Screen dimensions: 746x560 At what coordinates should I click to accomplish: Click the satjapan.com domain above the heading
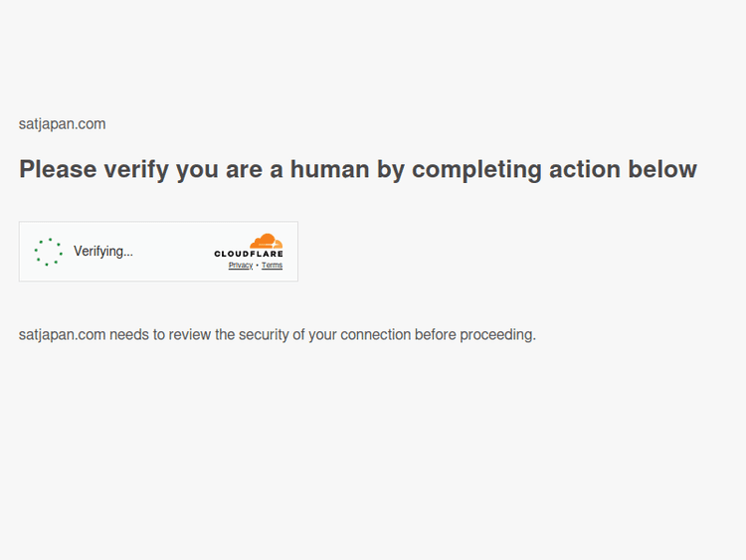coord(62,124)
